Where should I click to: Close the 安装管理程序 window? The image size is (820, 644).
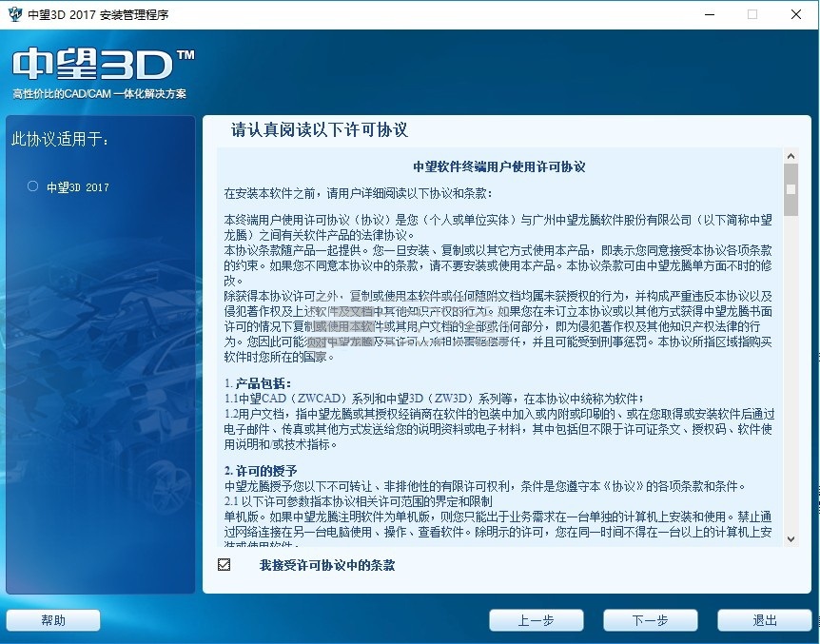pyautogui.click(x=796, y=14)
